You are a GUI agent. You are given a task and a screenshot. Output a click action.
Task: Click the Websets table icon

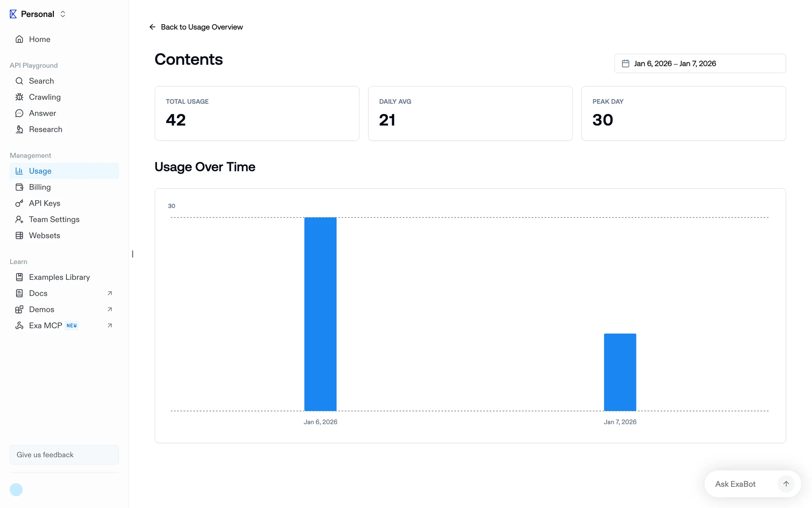(x=19, y=235)
